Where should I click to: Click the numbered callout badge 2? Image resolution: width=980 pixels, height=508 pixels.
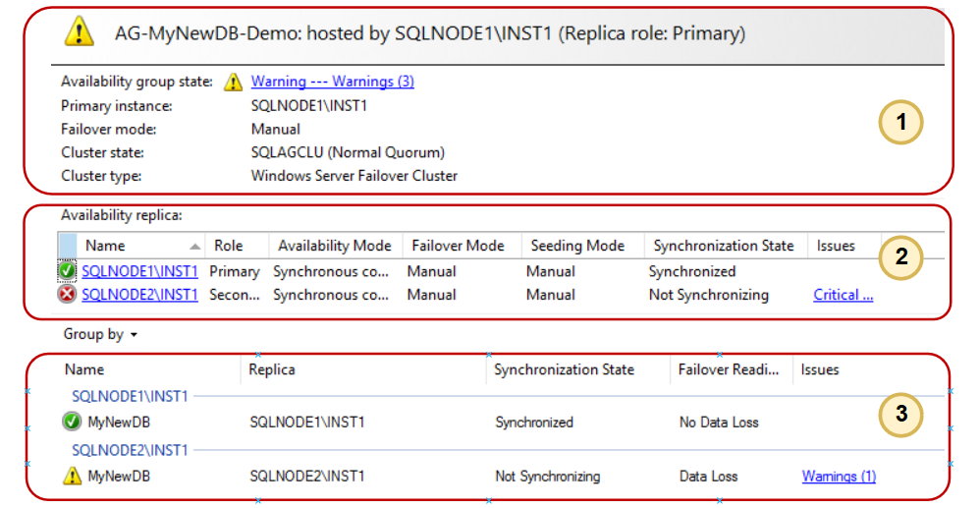(x=902, y=257)
